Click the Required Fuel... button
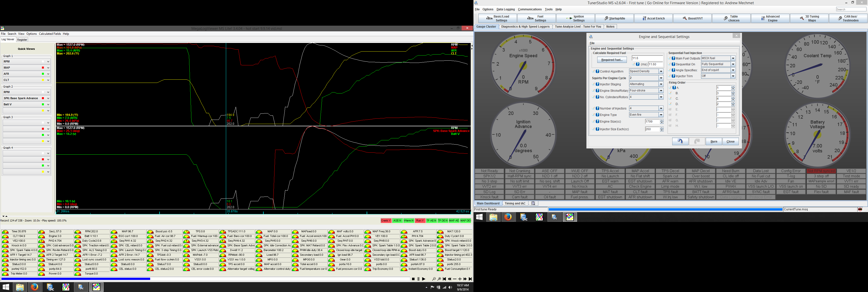 pos(612,60)
